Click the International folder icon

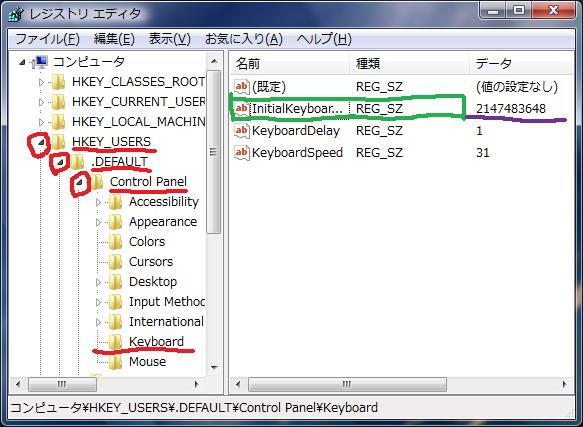(115, 322)
